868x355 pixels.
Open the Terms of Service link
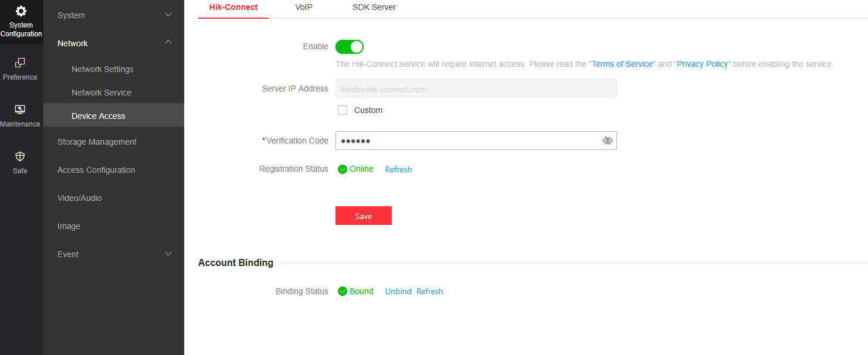(x=622, y=64)
